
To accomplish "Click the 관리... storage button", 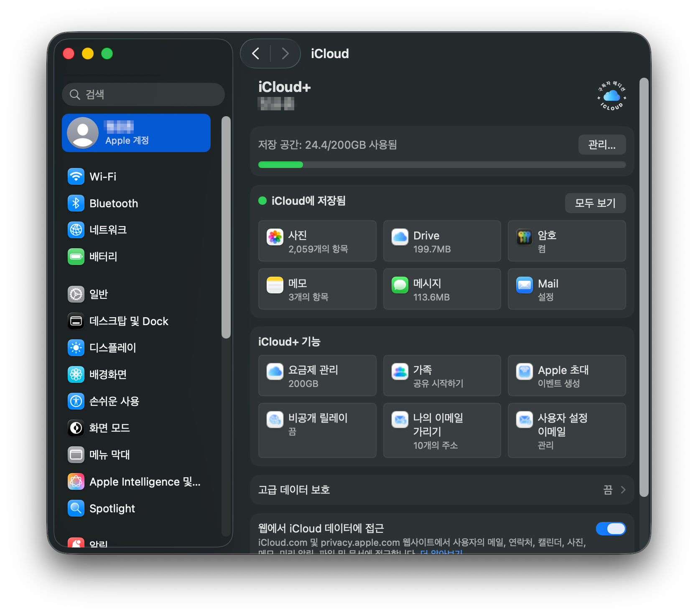I will click(x=602, y=145).
